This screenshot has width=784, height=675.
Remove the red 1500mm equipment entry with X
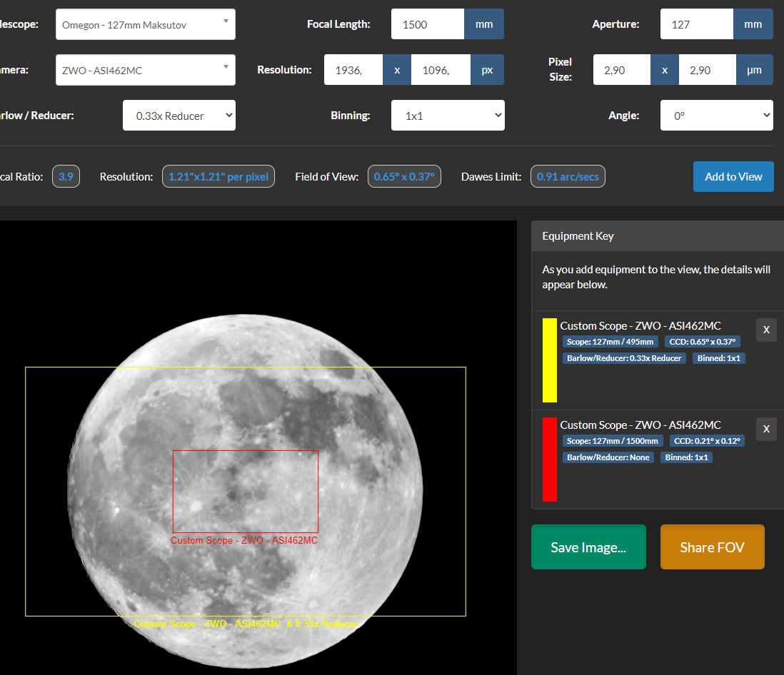pos(766,429)
